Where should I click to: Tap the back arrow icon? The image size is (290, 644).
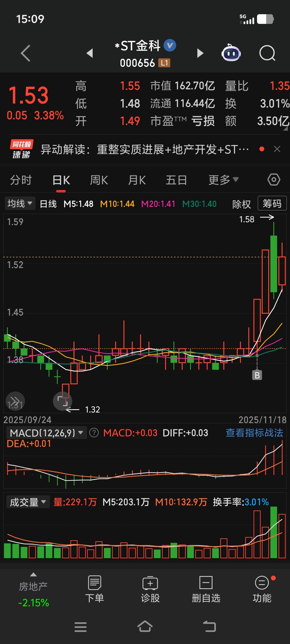point(26,53)
